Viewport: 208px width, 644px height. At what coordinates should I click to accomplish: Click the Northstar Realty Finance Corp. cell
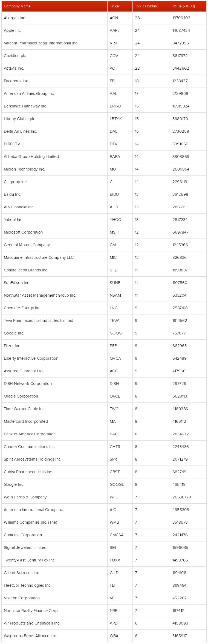tap(54, 611)
